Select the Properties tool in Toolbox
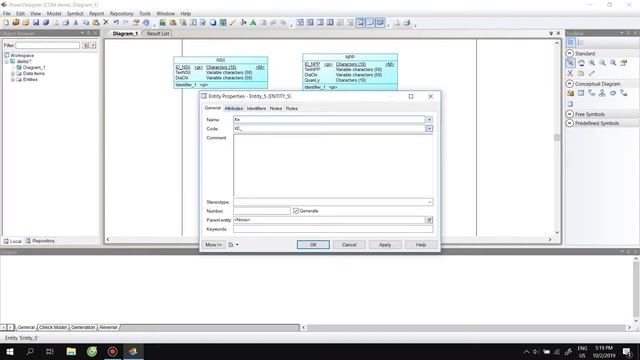 coord(624,63)
